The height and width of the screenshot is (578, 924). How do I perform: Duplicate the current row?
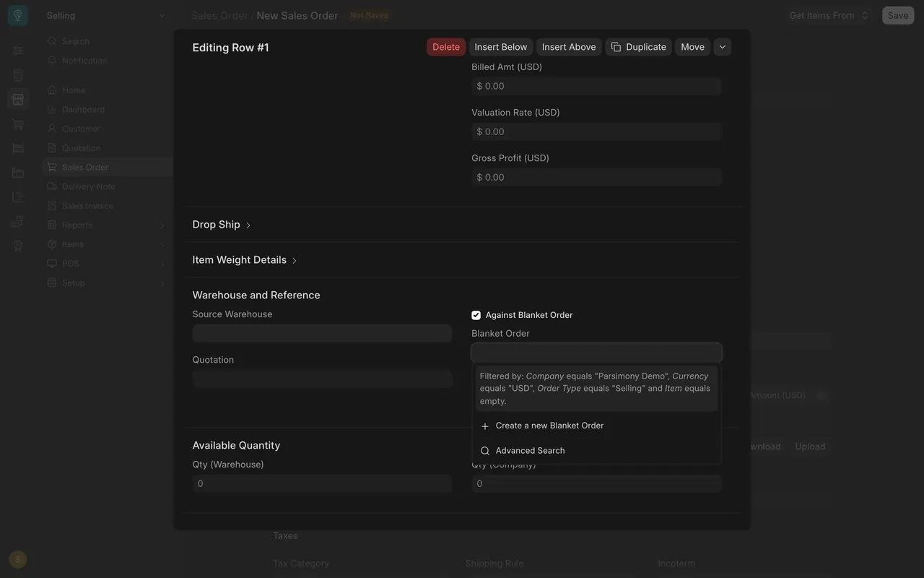(x=638, y=47)
